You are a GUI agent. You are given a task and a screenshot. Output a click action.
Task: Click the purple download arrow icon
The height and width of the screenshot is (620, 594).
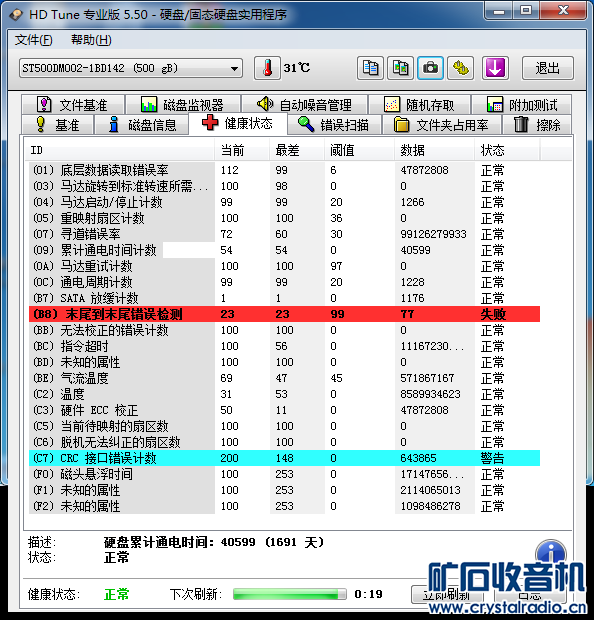click(495, 68)
